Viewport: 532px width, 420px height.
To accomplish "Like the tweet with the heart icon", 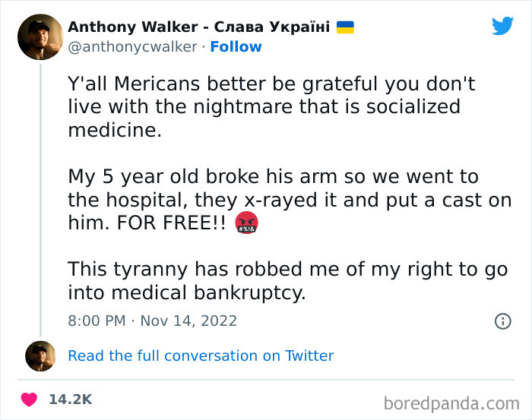I will coord(29,399).
